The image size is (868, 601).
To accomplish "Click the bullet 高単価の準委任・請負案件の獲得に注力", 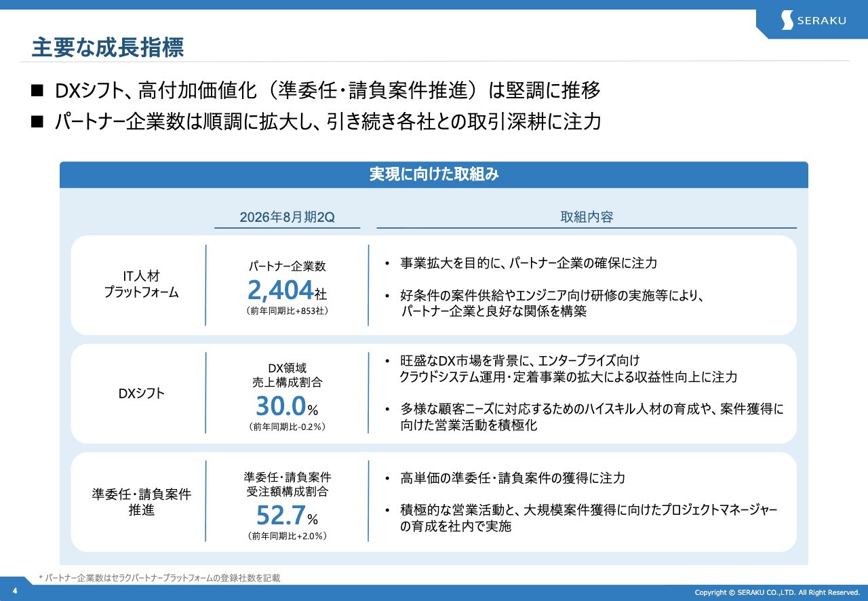I will 512,478.
